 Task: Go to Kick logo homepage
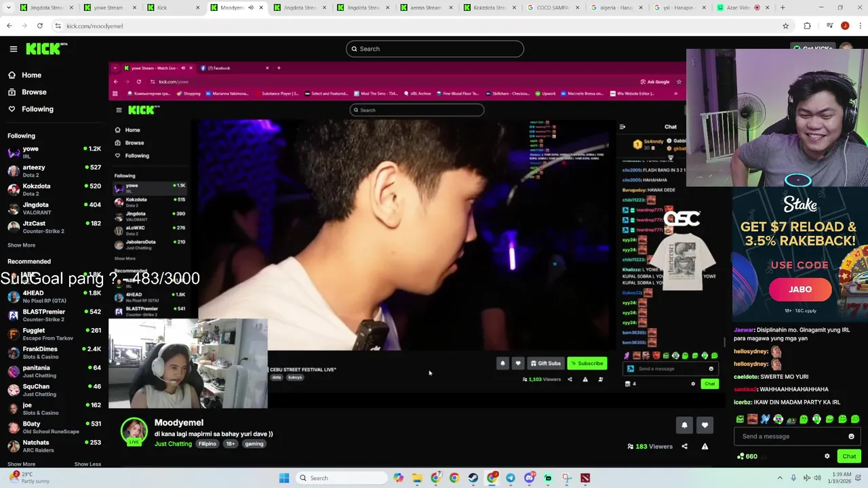coord(47,49)
